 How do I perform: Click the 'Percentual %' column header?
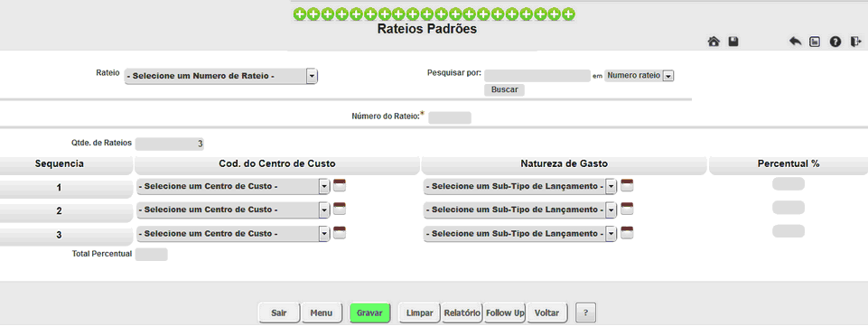click(x=789, y=164)
